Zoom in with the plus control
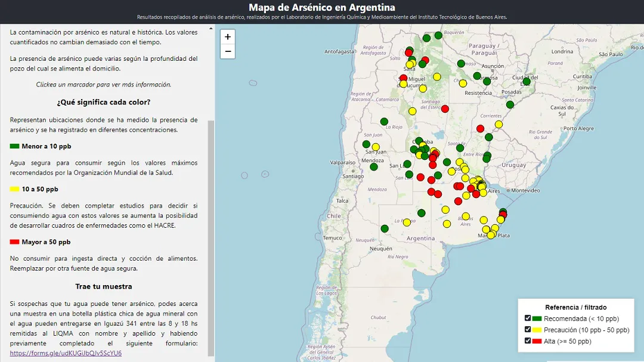This screenshot has width=644, height=362. 227,37
